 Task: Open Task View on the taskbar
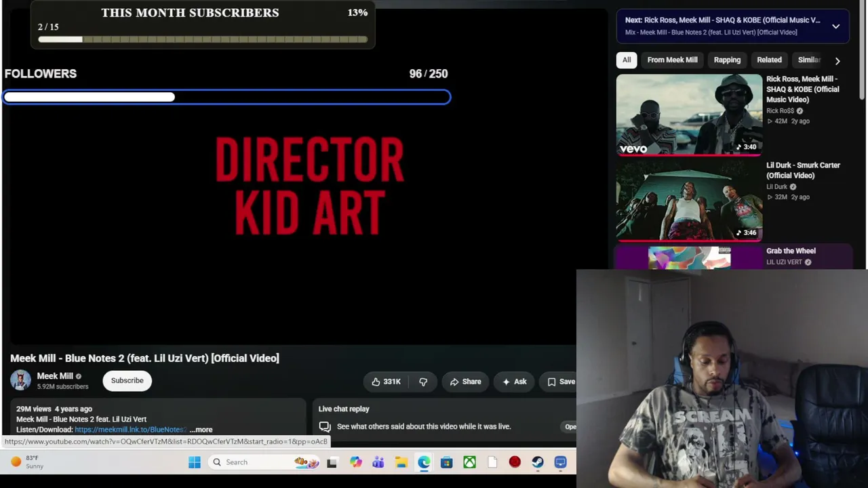pyautogui.click(x=332, y=462)
